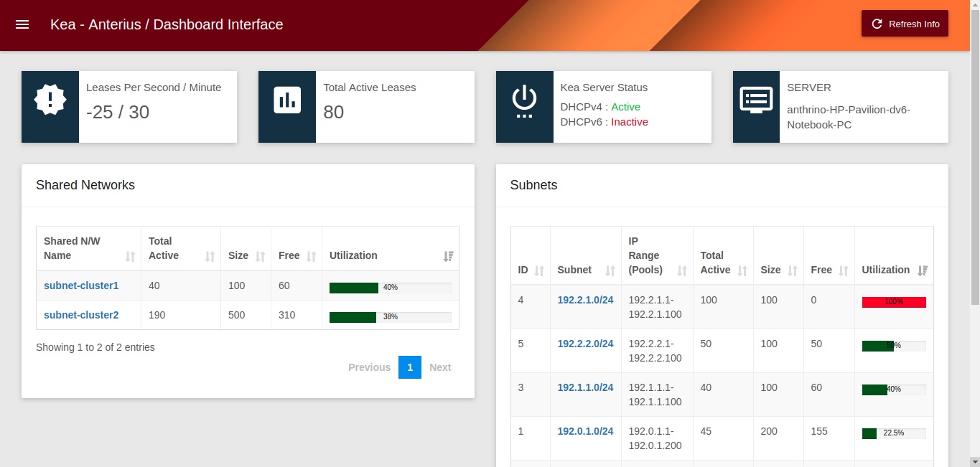Click the DHCPv4 Active status text

(x=625, y=107)
